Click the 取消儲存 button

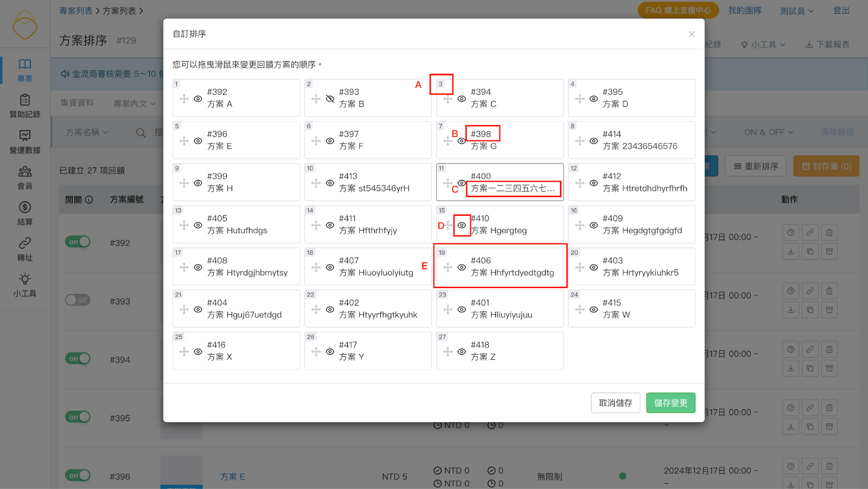(x=615, y=403)
